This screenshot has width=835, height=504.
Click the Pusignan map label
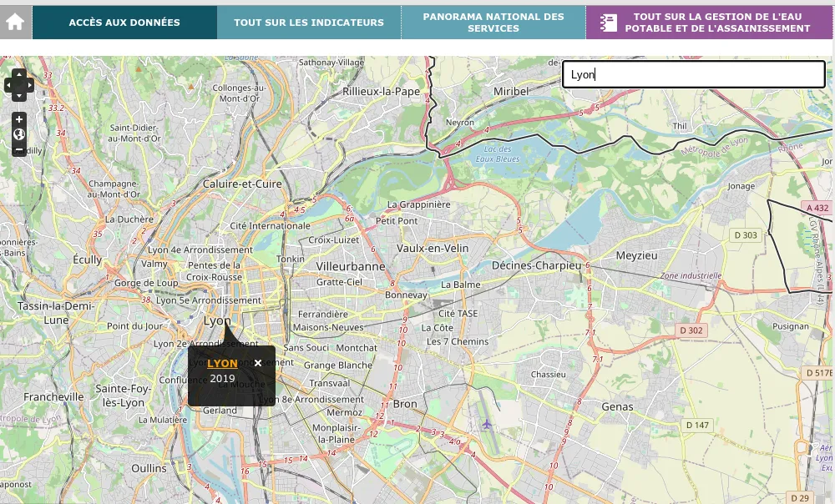[x=790, y=326]
